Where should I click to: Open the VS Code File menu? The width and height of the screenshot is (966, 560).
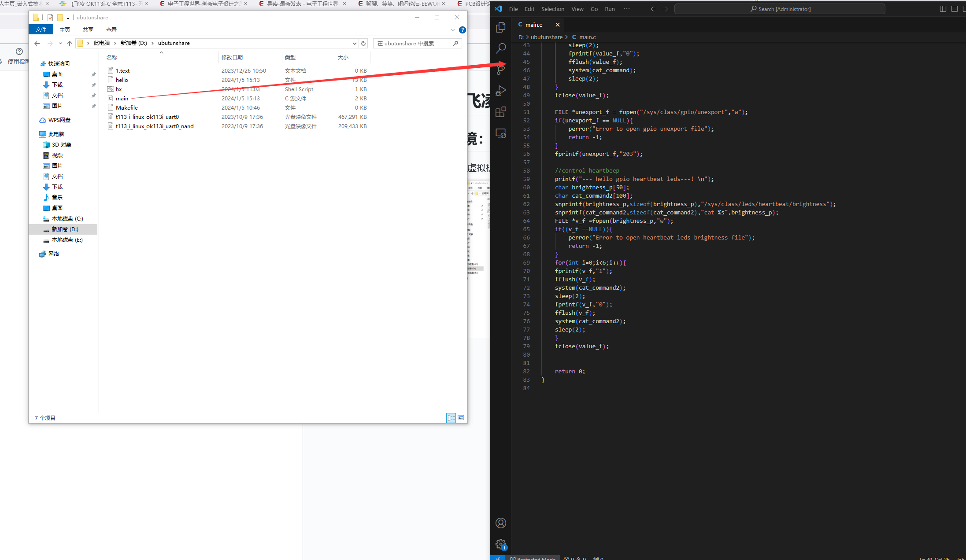pyautogui.click(x=514, y=9)
